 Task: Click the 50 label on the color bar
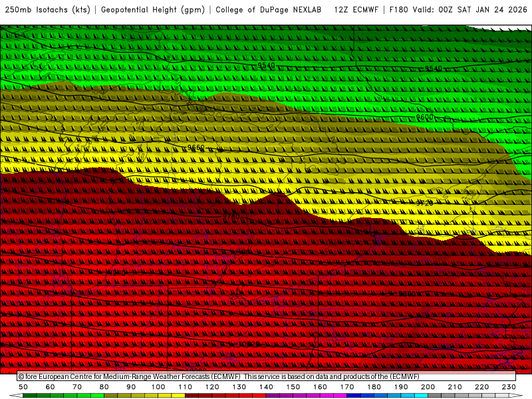23,387
